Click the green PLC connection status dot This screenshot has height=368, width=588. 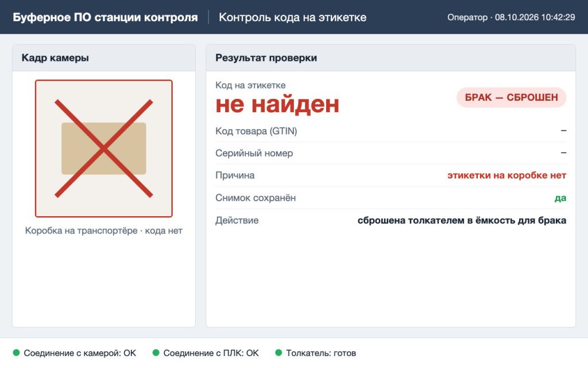[x=156, y=352]
